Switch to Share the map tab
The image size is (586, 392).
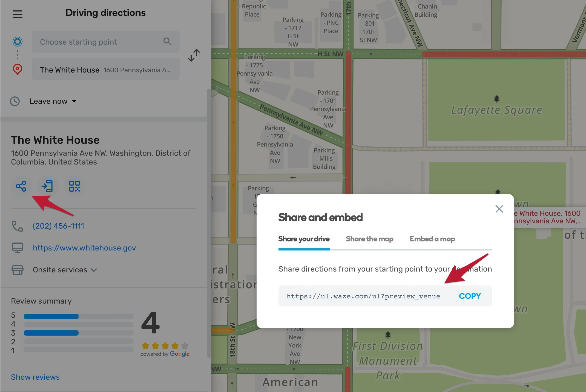tap(370, 239)
